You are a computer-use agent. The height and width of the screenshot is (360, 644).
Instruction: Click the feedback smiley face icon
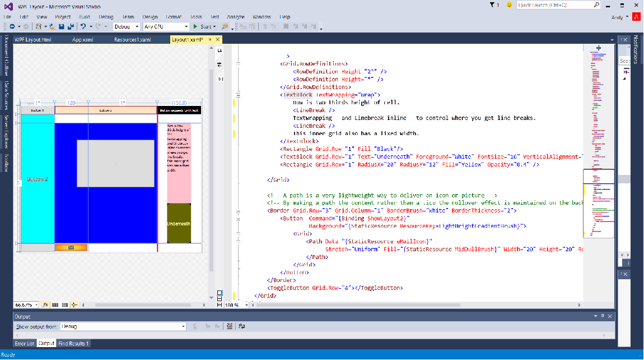(509, 4)
